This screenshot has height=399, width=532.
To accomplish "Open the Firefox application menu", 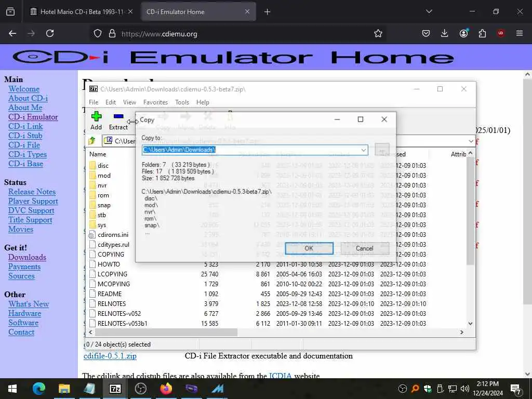I will 520,33.
